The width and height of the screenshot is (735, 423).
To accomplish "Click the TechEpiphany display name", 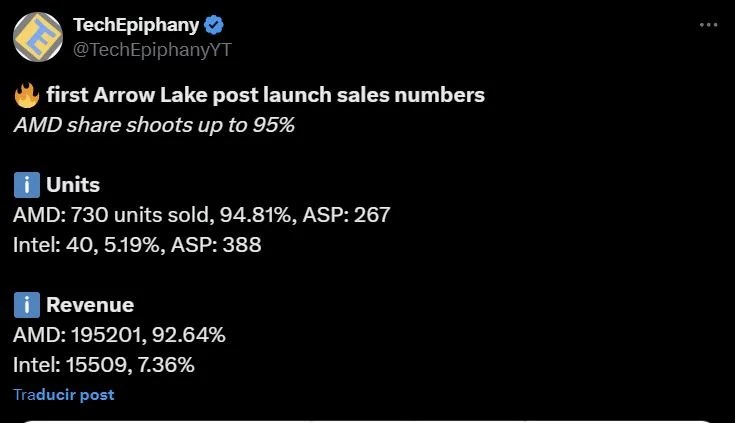I will click(136, 25).
